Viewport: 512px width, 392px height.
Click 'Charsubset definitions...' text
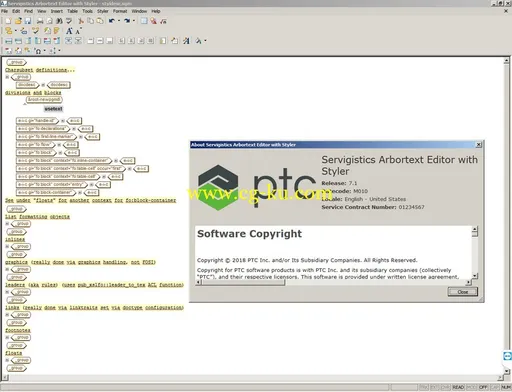(x=40, y=70)
